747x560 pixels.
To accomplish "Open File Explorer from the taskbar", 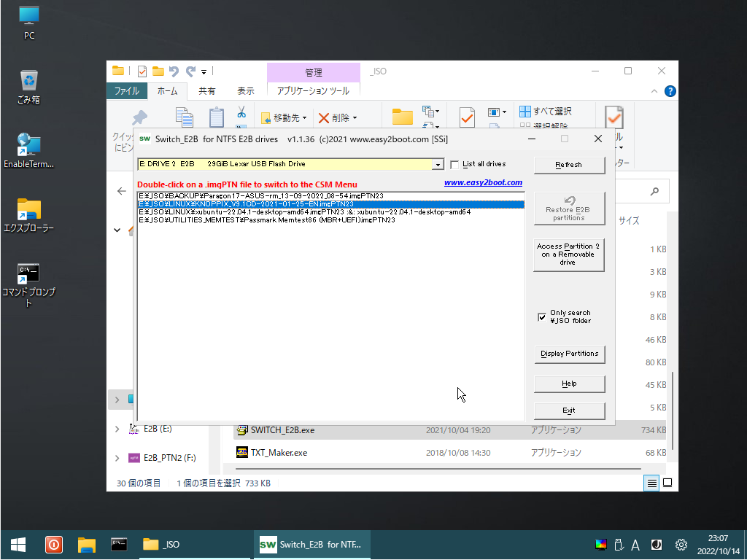I will point(87,544).
